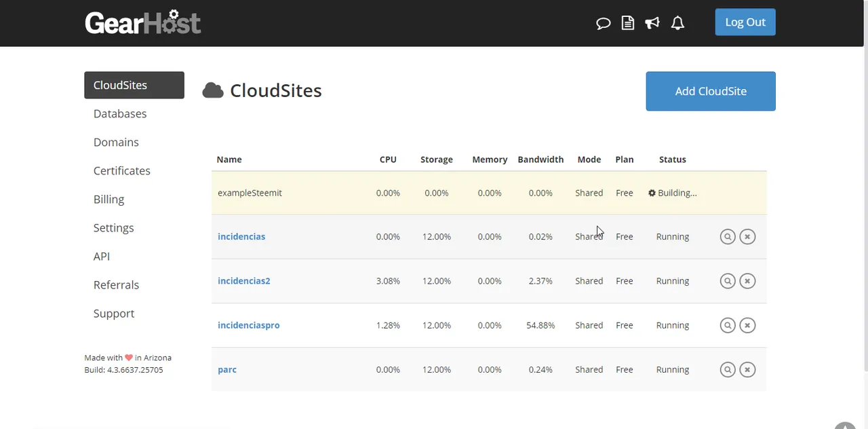Click the magnifier icon for incidenciaspro
Screen dimensions: 868x429
click(x=728, y=325)
